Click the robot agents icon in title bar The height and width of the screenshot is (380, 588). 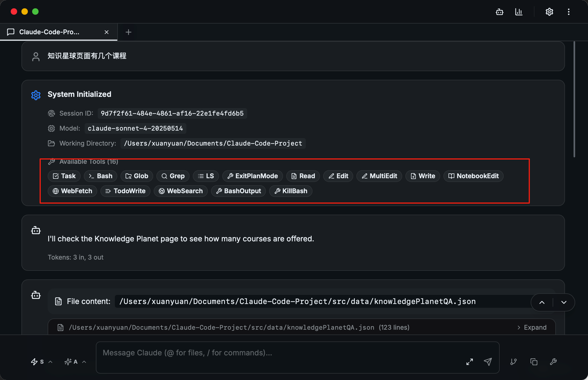point(499,12)
